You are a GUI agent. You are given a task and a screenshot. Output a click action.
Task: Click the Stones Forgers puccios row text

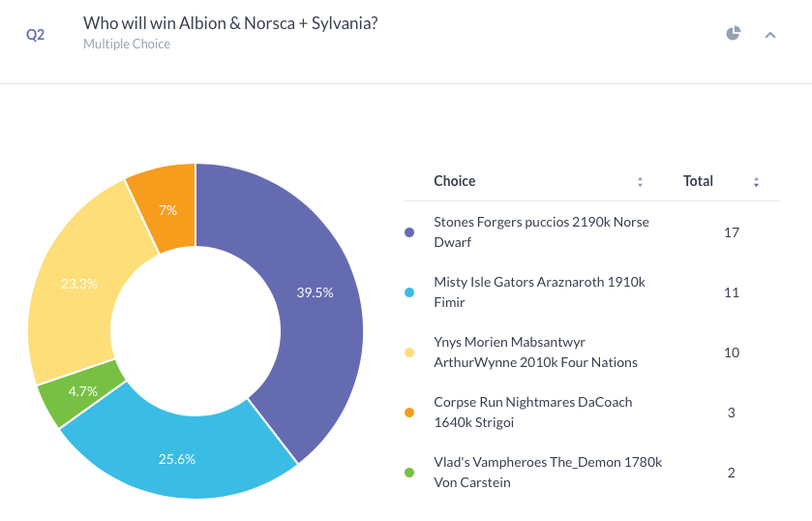[x=541, y=232]
